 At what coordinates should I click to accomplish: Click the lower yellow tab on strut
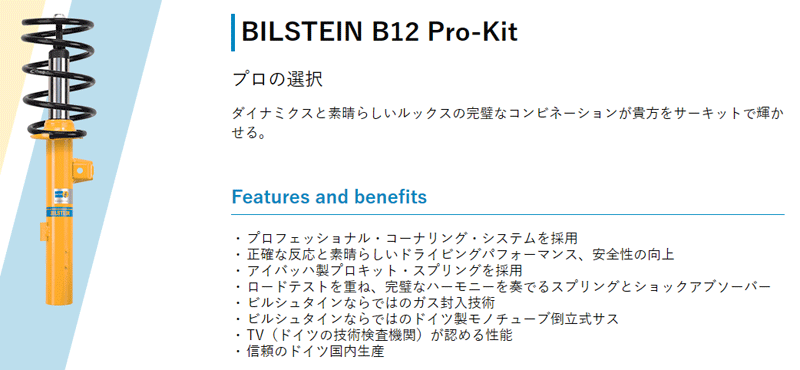tap(42, 231)
